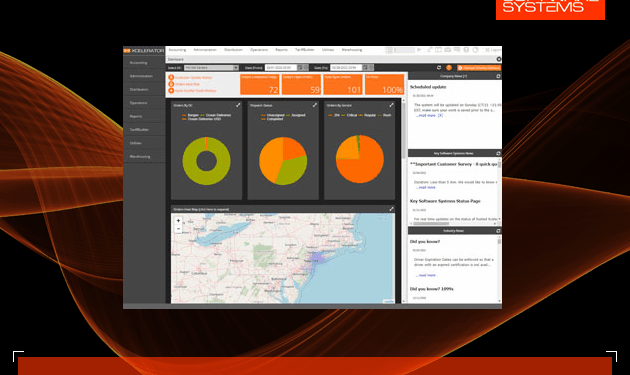This screenshot has height=375, width=630.
Task: Click the orange circle icon in the filter bar
Action: point(449,68)
